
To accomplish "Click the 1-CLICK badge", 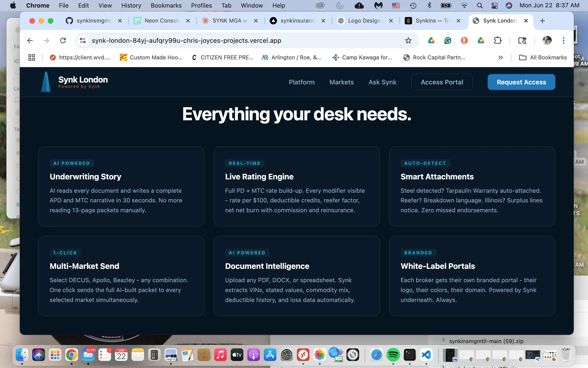I will 65,253.
